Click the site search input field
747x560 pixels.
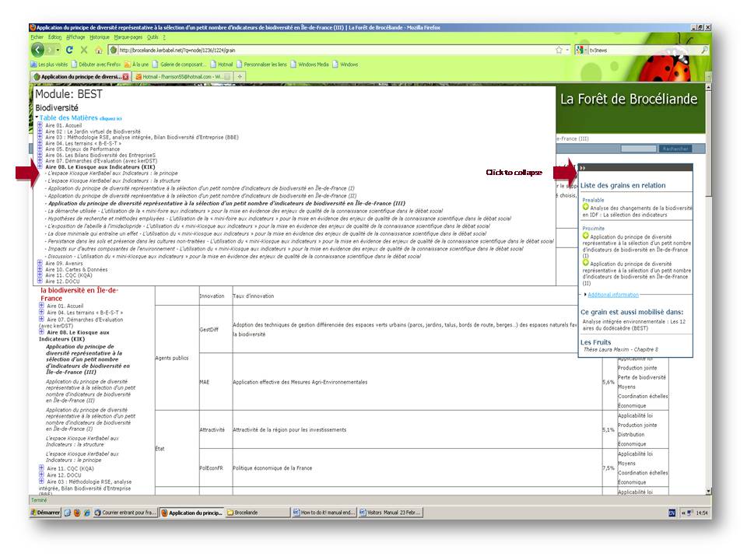coord(638,149)
